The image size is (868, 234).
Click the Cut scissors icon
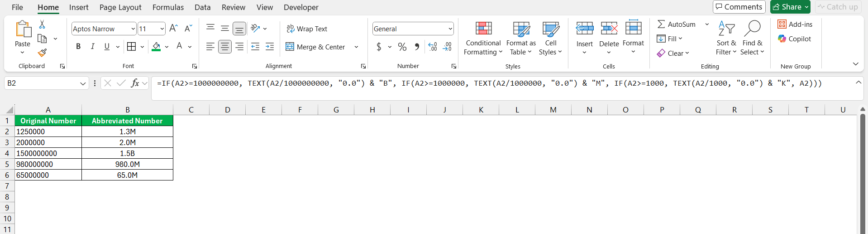(x=42, y=24)
